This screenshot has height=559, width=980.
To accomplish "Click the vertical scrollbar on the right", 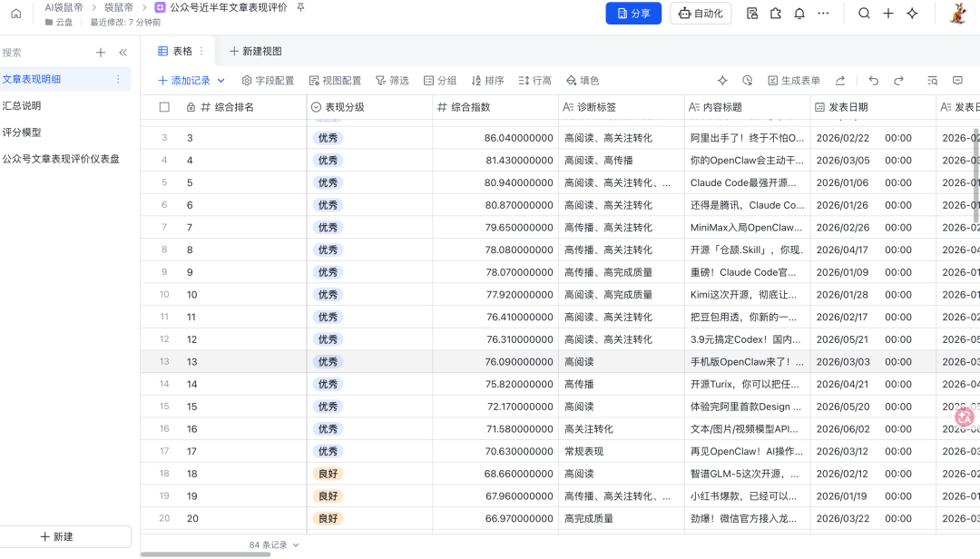I will (976, 175).
